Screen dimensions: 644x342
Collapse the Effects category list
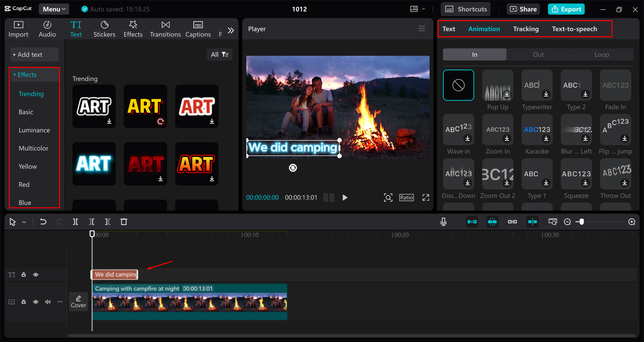[35, 75]
